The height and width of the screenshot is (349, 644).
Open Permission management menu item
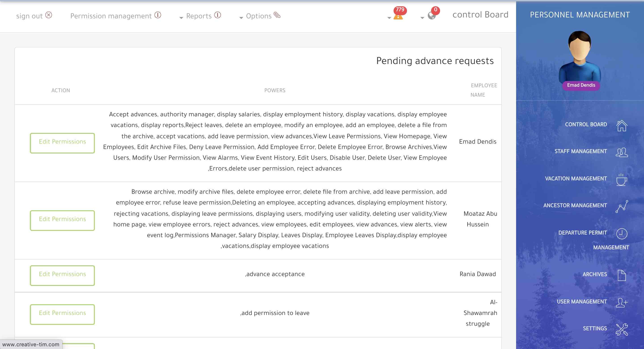[111, 16]
